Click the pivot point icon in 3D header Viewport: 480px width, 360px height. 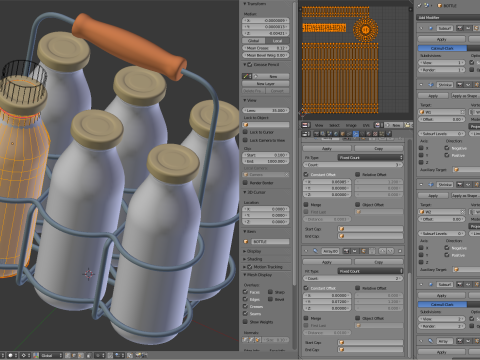point(24,355)
